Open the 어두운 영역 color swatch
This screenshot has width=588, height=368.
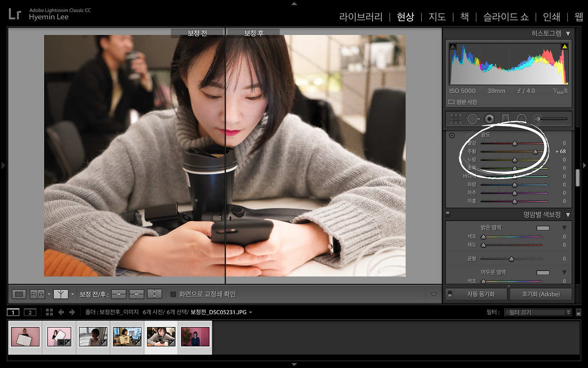coord(543,272)
